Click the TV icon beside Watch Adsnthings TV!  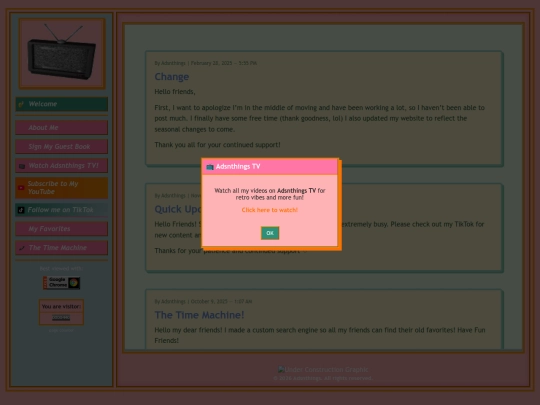click(22, 166)
